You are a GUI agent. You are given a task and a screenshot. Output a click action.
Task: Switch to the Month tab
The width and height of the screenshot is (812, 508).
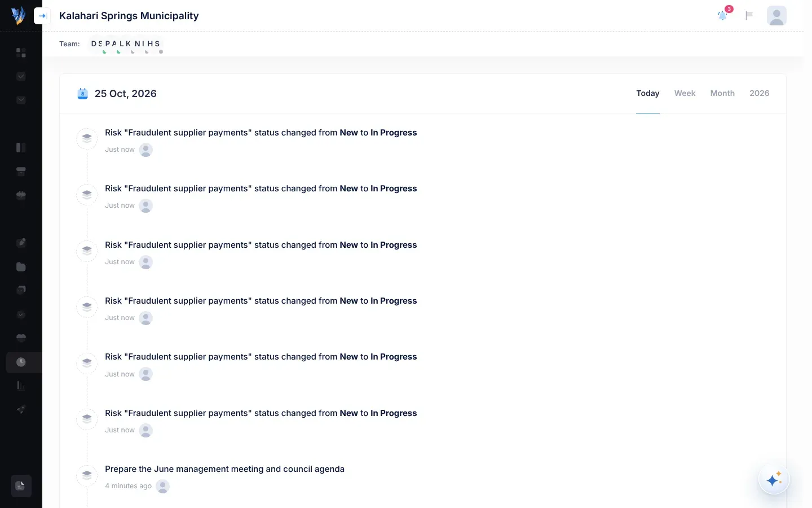(x=722, y=93)
